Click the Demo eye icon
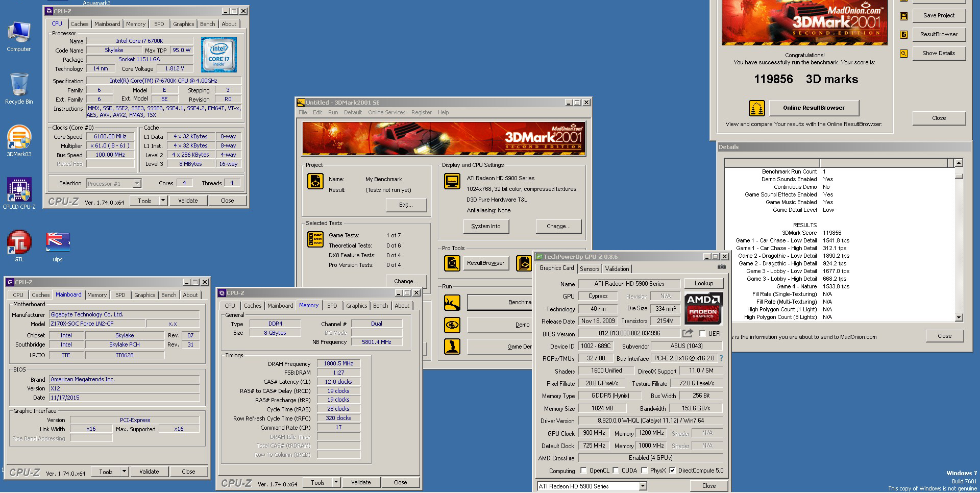980x493 pixels. pyautogui.click(x=452, y=325)
